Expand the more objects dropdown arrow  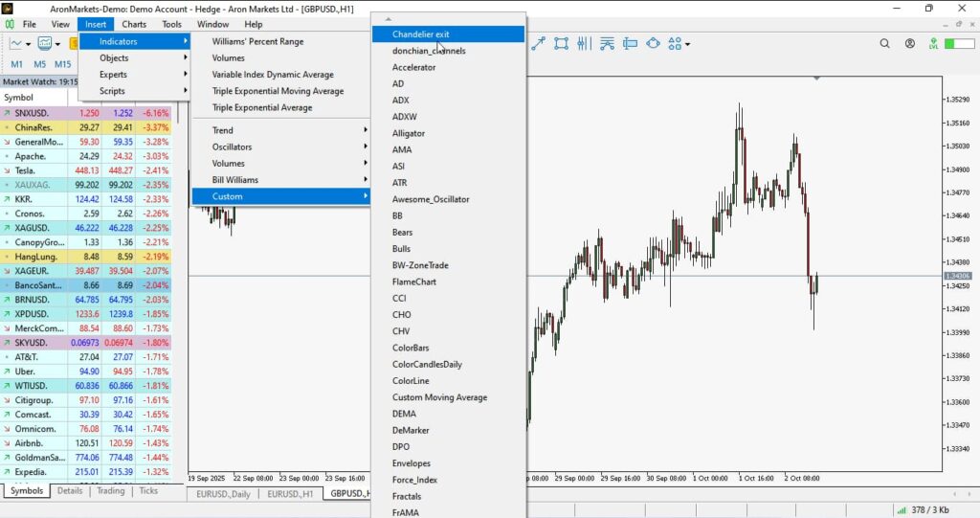(x=687, y=44)
